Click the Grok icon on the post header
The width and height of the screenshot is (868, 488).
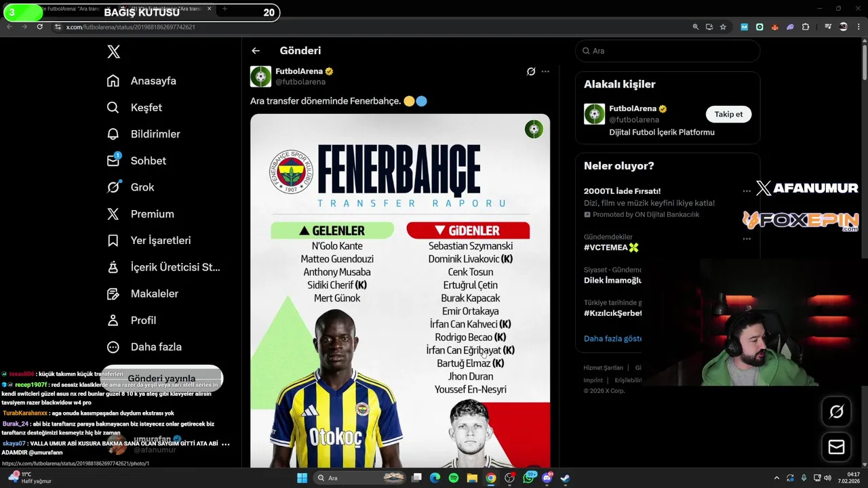(x=531, y=71)
